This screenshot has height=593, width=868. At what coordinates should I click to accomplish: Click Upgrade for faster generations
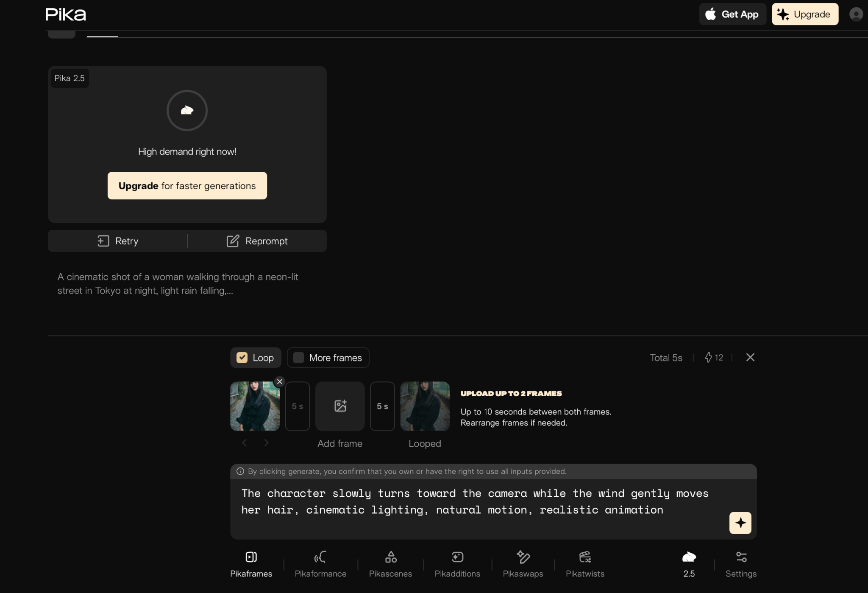[187, 186]
